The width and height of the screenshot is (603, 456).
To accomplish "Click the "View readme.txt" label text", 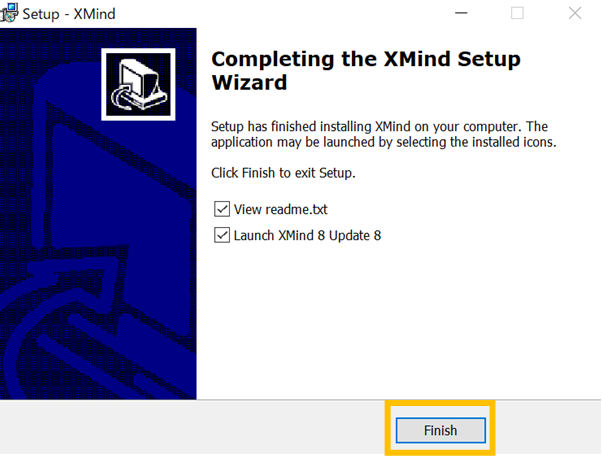I will point(281,210).
